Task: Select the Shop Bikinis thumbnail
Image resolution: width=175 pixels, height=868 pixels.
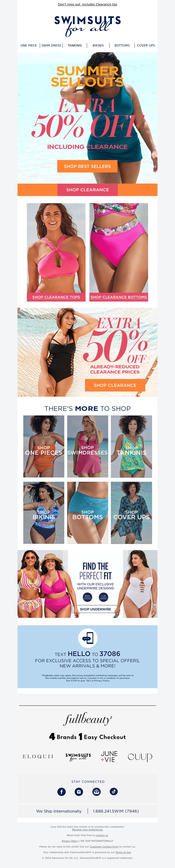Action: coord(44,513)
